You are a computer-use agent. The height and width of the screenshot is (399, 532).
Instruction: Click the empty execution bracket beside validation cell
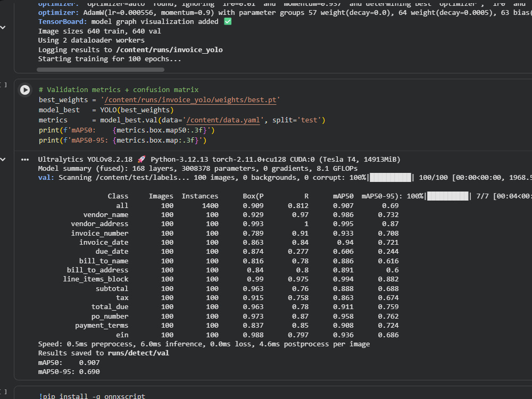click(3, 85)
